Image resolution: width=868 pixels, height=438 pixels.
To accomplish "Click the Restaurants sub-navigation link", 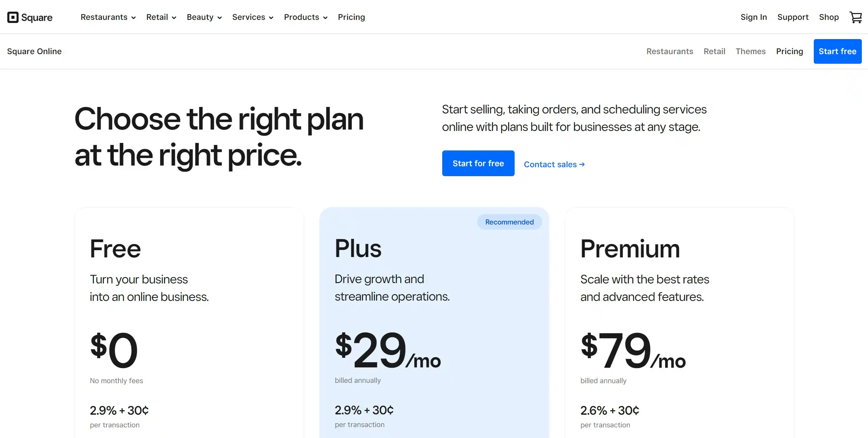I will click(670, 51).
